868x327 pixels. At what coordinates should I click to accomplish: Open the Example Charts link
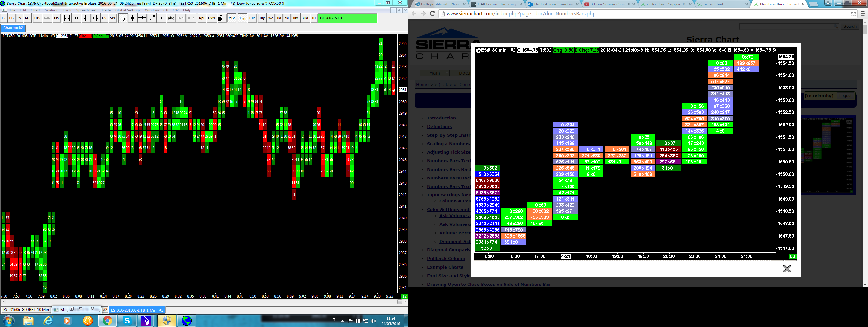(x=445, y=267)
